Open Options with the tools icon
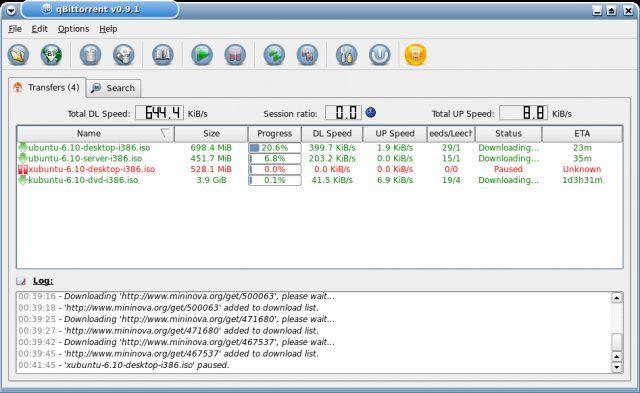 pyautogui.click(x=347, y=55)
